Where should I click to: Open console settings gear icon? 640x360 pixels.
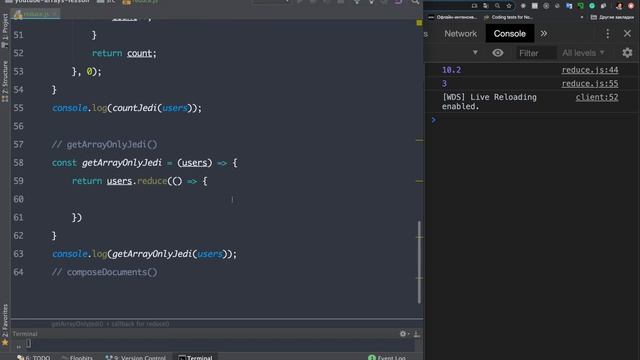(x=627, y=53)
